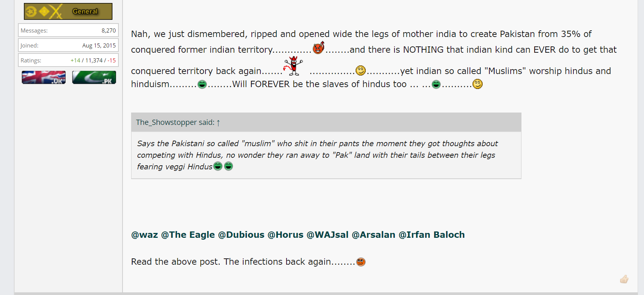644x295 pixels.
Task: Click the up arrow beside The_Showstopper said
Action: point(218,123)
